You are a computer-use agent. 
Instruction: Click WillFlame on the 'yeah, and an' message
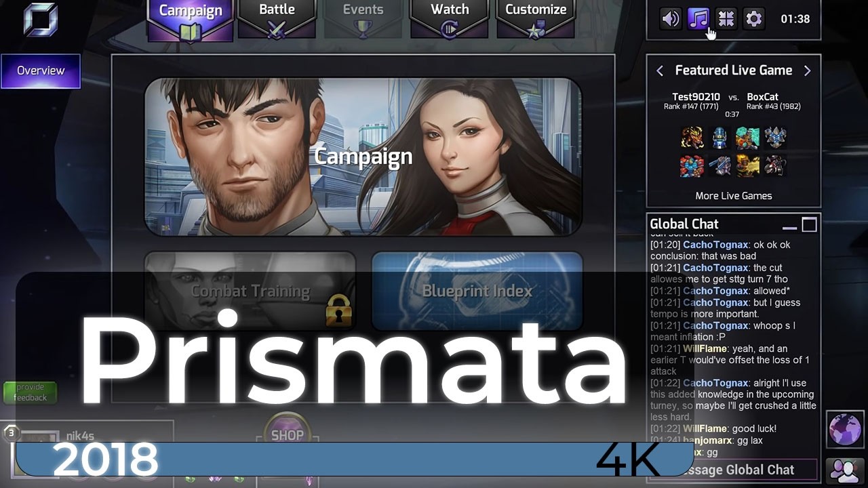(705, 348)
